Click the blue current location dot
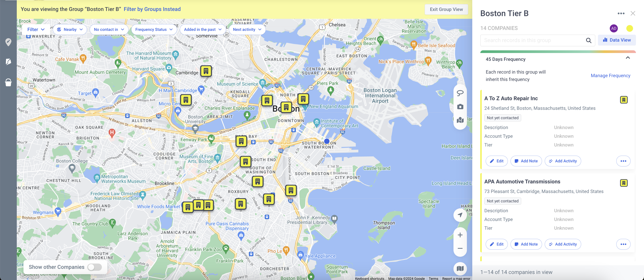This screenshot has width=644, height=280. click(326, 141)
